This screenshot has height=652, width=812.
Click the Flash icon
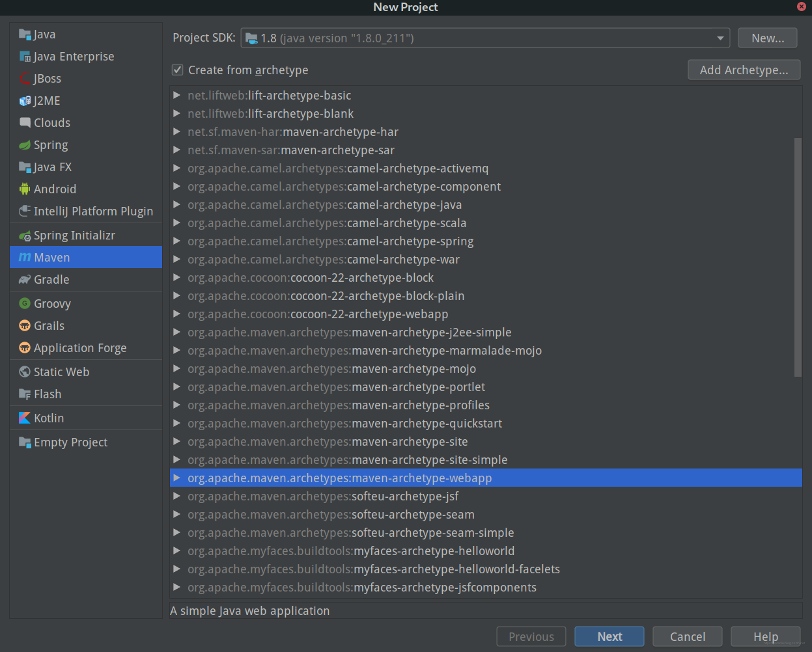25,394
